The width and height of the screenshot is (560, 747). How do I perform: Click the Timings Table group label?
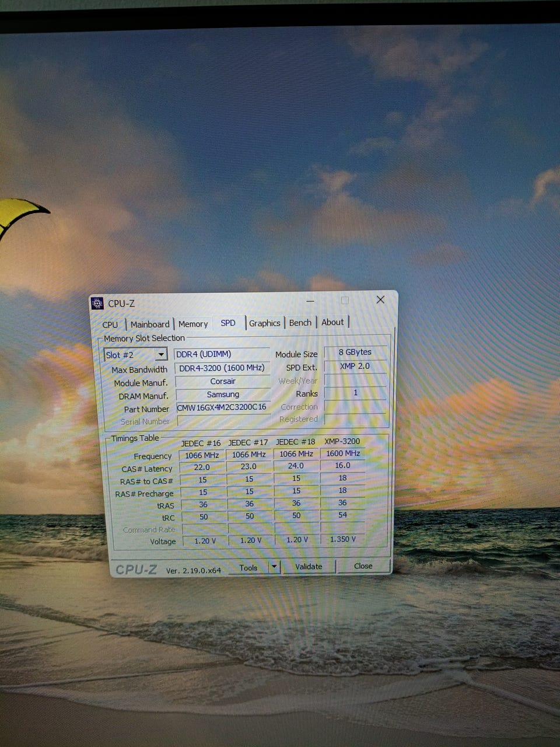click(x=135, y=438)
